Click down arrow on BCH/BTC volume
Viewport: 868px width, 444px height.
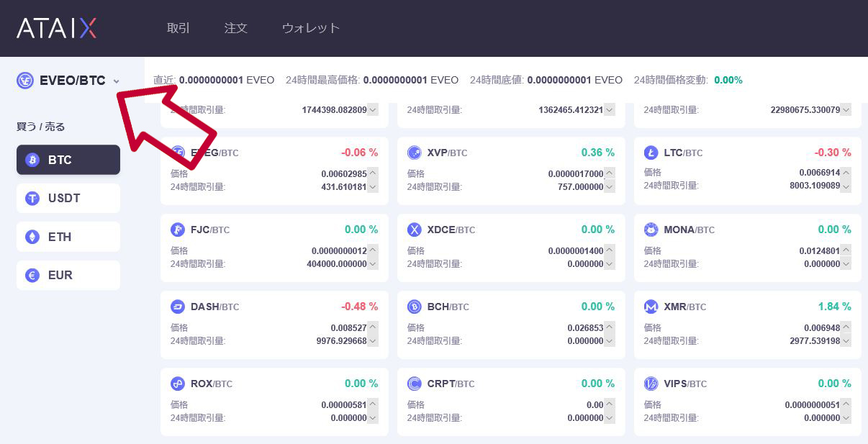(610, 341)
